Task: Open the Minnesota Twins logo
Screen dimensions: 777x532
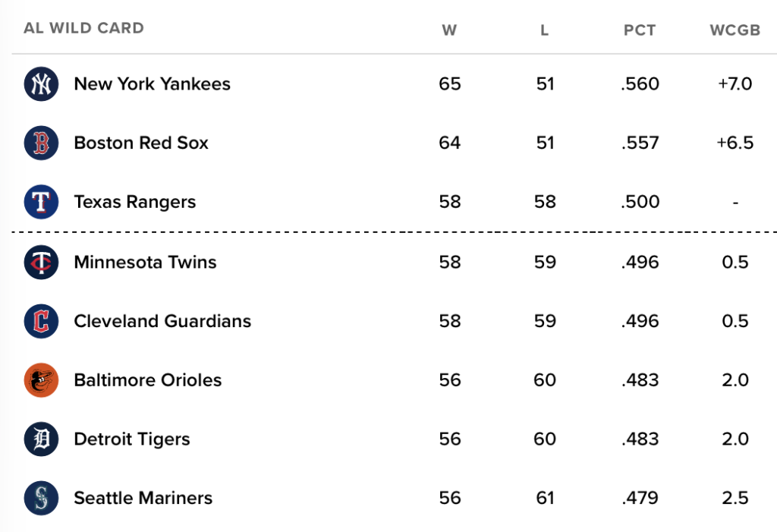Action: pos(41,263)
